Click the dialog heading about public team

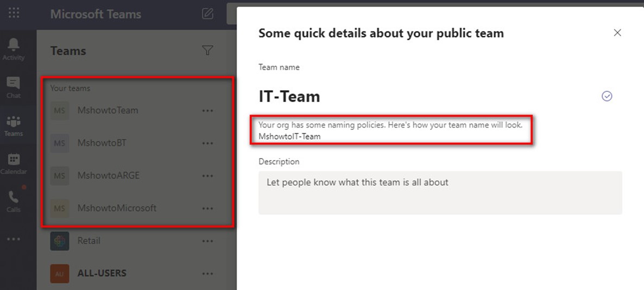coord(381,33)
